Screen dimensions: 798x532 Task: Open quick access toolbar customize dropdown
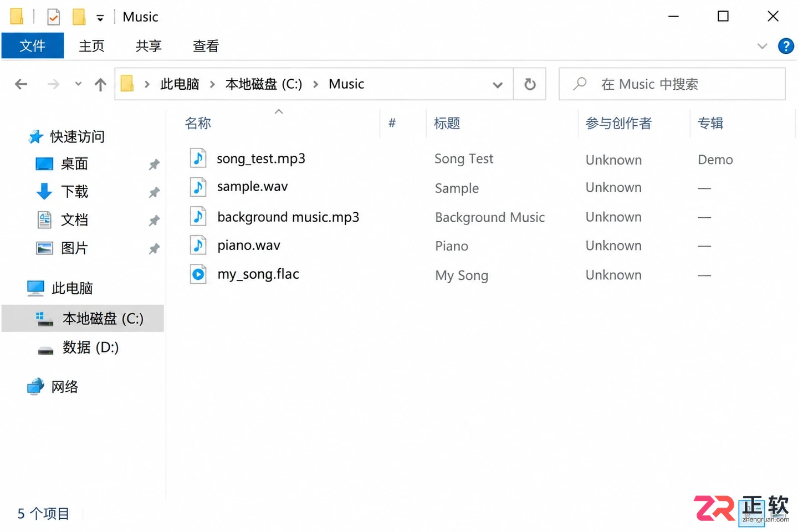(x=100, y=18)
